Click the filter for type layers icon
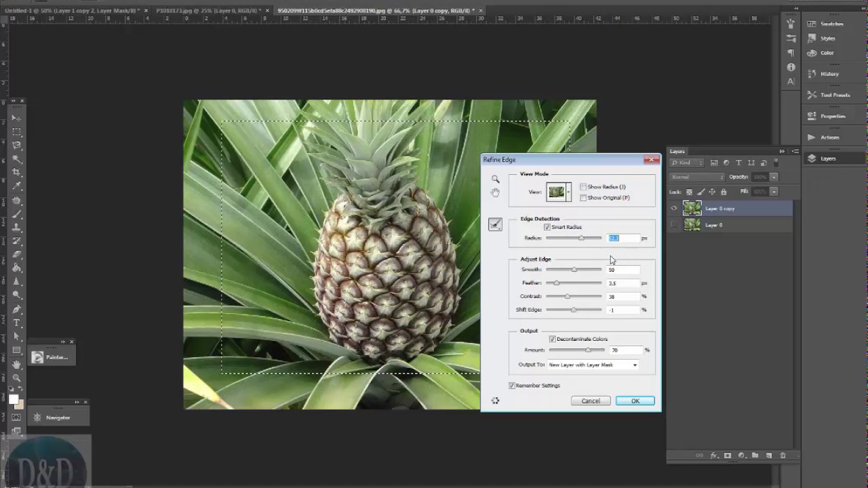Image resolution: width=868 pixels, height=488 pixels. point(738,163)
